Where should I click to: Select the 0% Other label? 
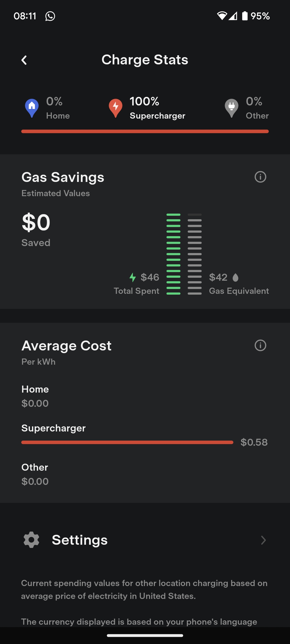coord(257,108)
